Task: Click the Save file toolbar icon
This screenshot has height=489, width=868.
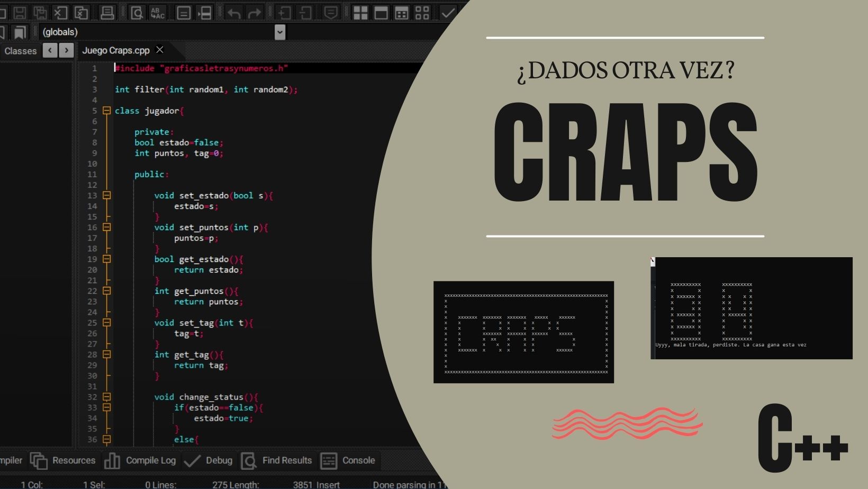Action: (x=20, y=12)
